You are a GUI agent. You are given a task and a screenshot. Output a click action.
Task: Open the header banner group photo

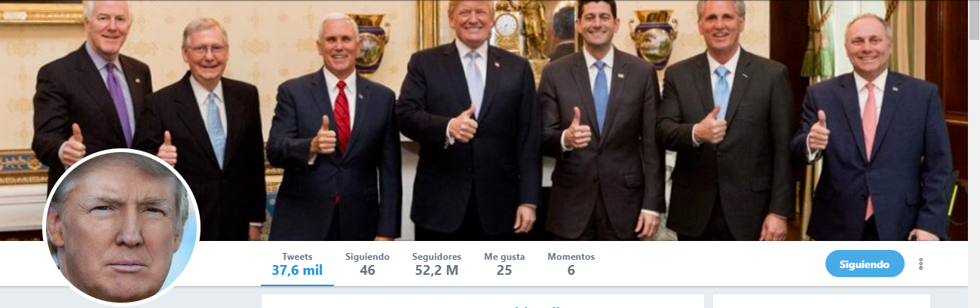(x=484, y=120)
